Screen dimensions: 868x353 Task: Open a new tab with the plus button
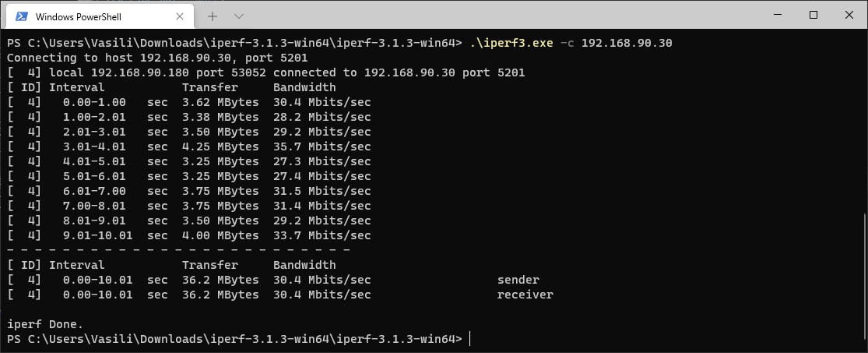(x=213, y=16)
